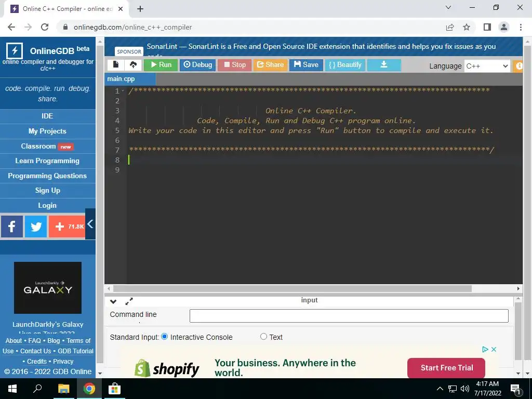Click the address bar URL onlinegdb.com
532x399 pixels.
132,27
